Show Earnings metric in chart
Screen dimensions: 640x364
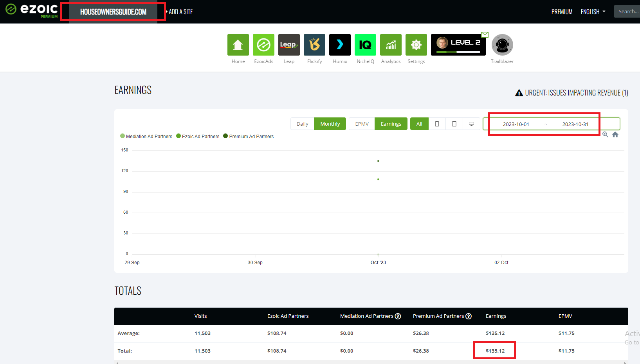tap(391, 124)
